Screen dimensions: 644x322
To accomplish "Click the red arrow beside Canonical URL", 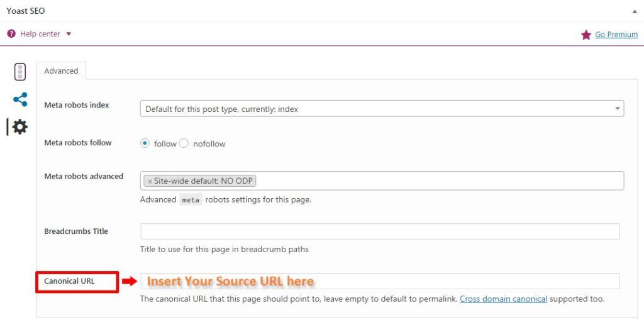I will pos(129,281).
